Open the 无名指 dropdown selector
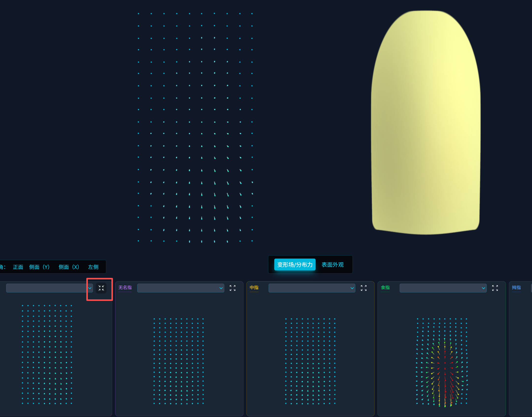532x417 pixels. click(x=181, y=288)
